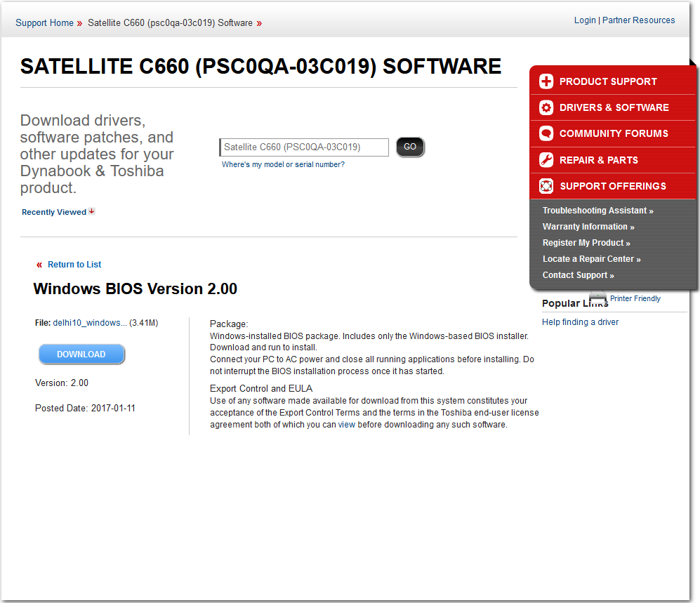Open the Support Offerings menu item
Viewport: 700px width, 603px height.
[x=612, y=186]
